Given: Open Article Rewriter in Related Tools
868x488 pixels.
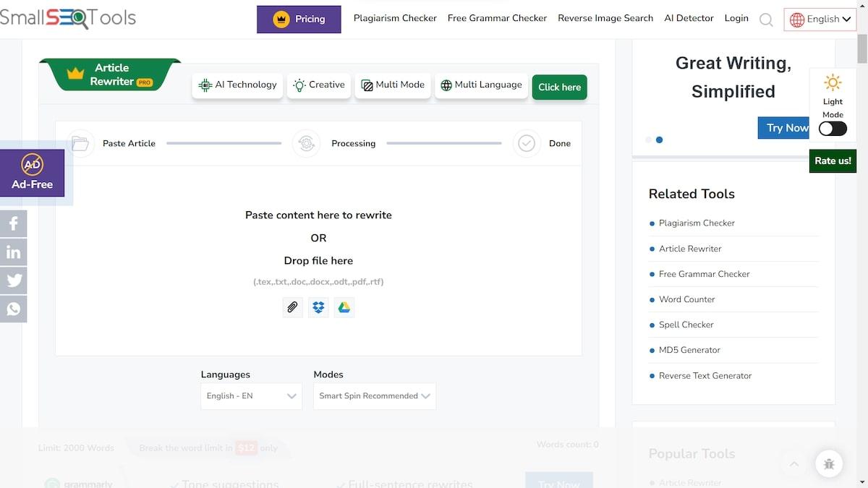Looking at the screenshot, I should tap(690, 249).
